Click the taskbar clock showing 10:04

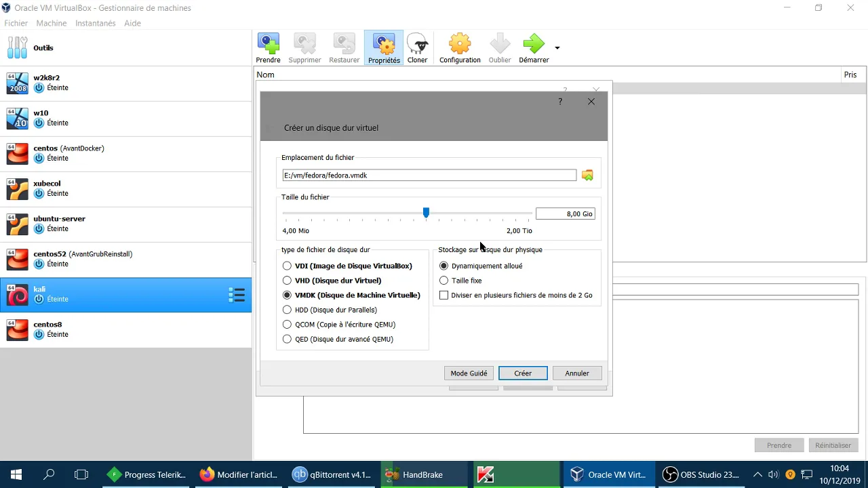click(840, 474)
